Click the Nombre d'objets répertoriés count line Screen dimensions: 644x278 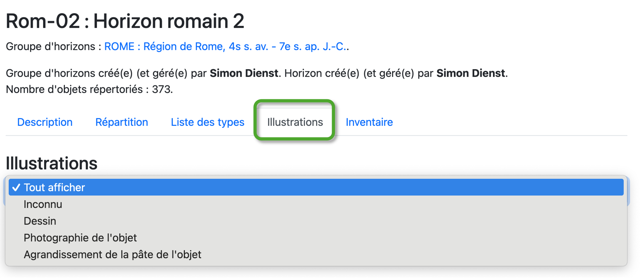pyautogui.click(x=89, y=89)
